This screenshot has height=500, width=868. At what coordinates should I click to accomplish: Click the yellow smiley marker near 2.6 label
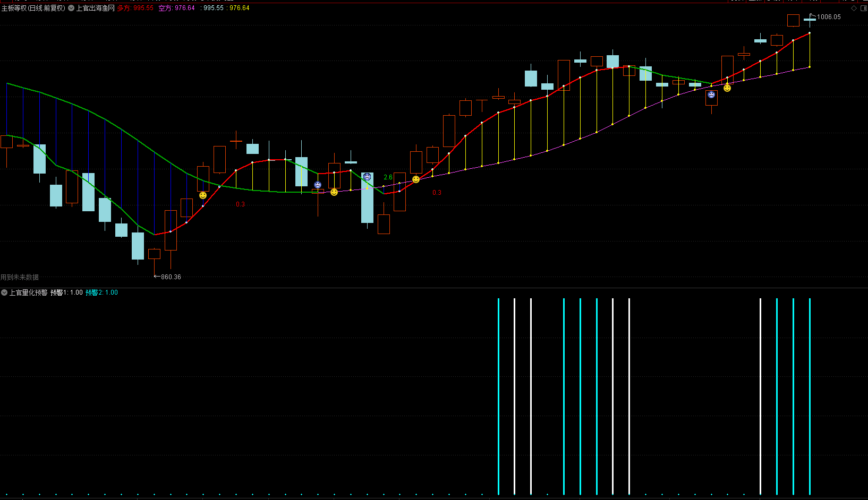point(416,179)
